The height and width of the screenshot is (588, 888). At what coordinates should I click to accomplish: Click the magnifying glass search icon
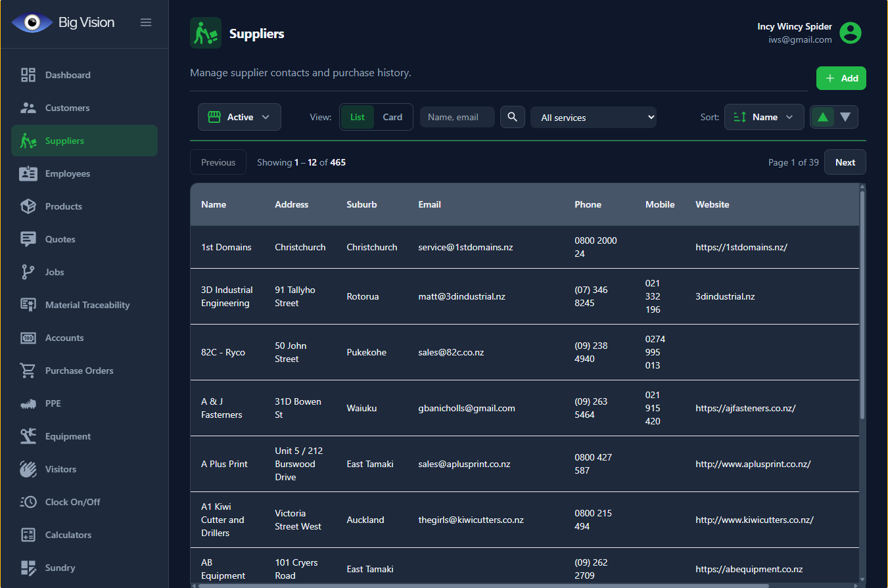click(x=513, y=117)
